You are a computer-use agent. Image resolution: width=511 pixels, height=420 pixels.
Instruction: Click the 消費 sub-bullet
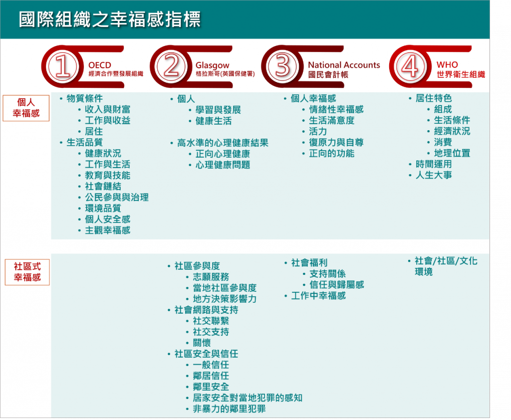(443, 142)
